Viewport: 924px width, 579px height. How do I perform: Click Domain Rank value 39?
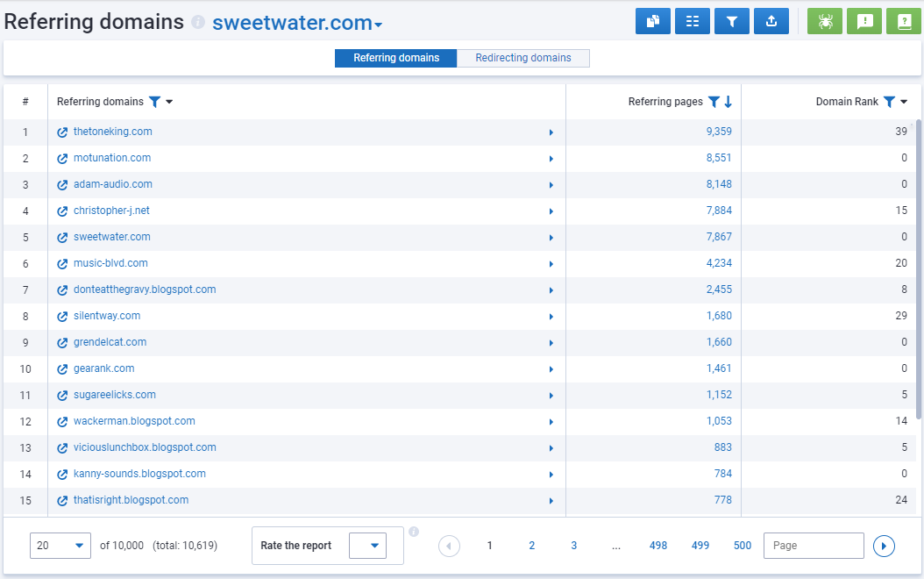pyautogui.click(x=901, y=132)
